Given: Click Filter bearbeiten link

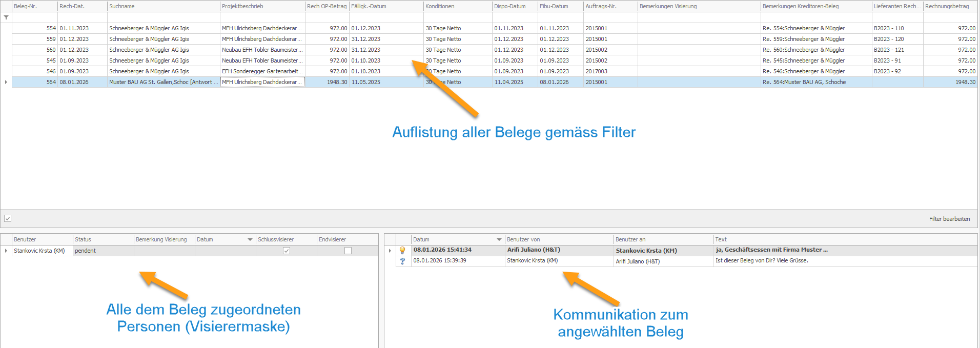Looking at the screenshot, I should [x=949, y=219].
